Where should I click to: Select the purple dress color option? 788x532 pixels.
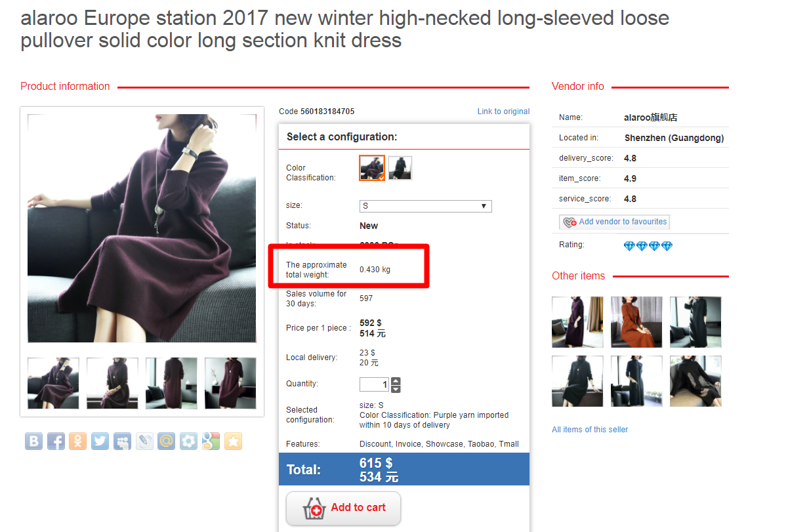click(372, 168)
